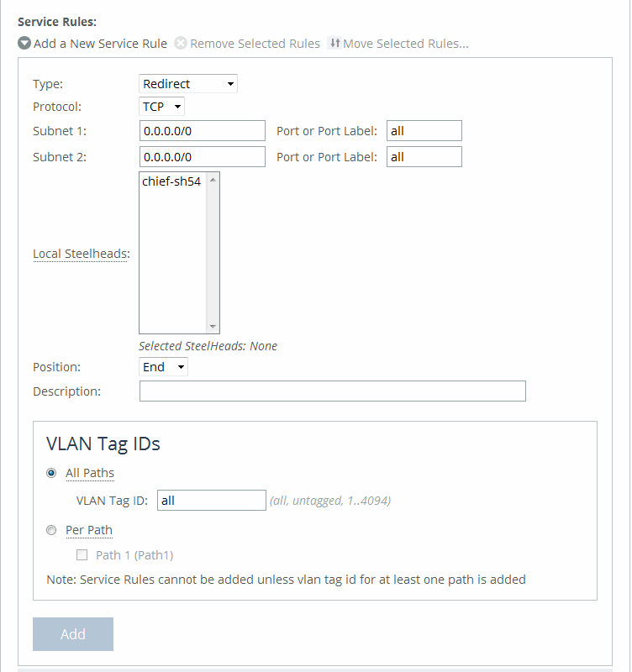Click the Remove Selected Rules link
The height and width of the screenshot is (672, 632).
click(255, 44)
